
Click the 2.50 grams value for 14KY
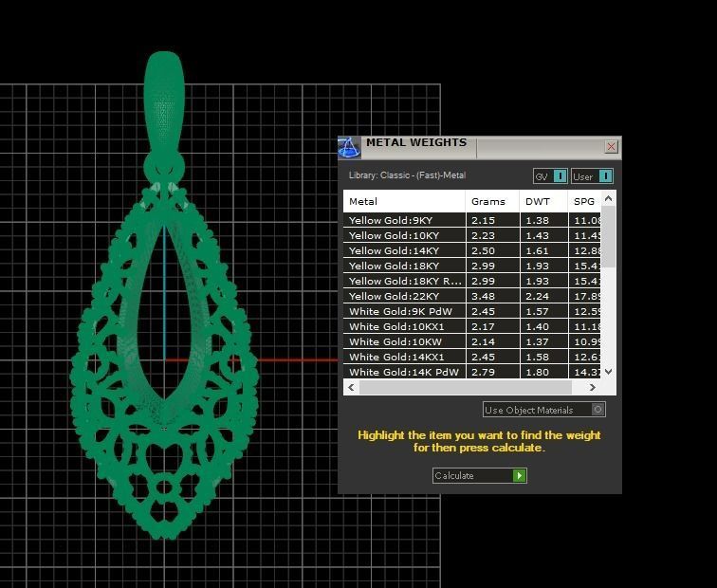[483, 250]
